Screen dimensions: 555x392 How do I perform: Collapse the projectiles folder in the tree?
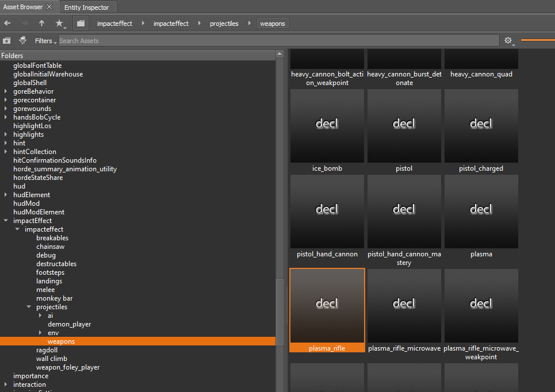pyautogui.click(x=29, y=307)
